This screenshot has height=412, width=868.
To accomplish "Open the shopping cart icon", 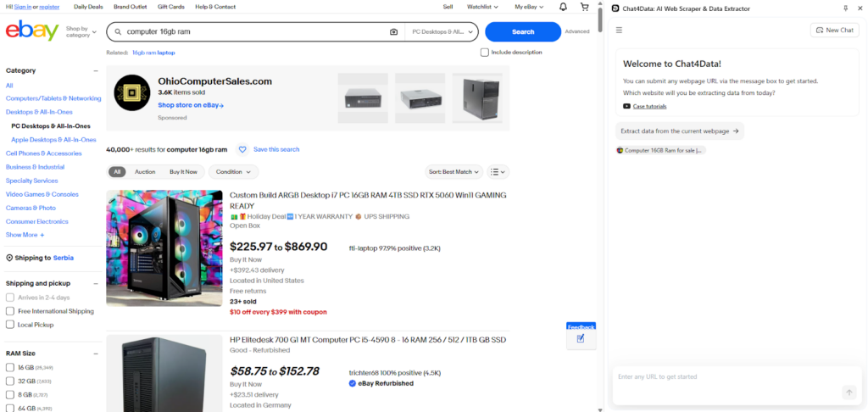I will (x=585, y=7).
